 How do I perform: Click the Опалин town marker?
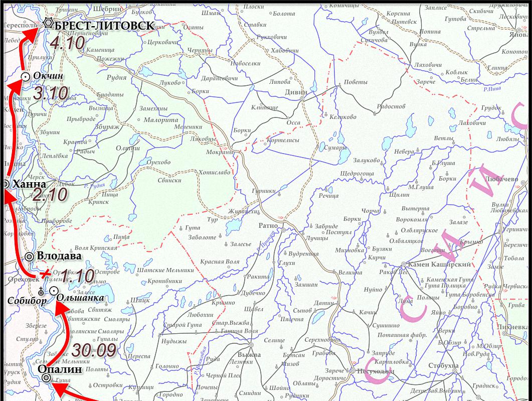tap(46, 378)
